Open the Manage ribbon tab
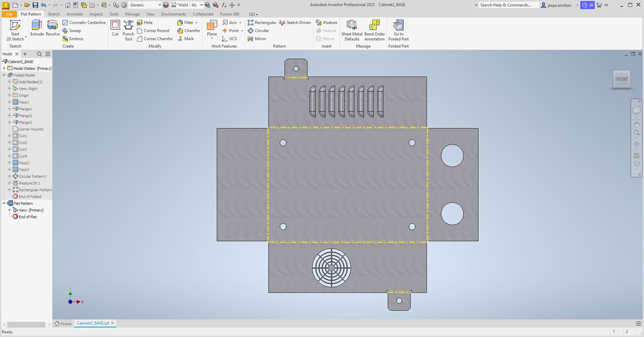This screenshot has width=644, height=337. (x=132, y=14)
